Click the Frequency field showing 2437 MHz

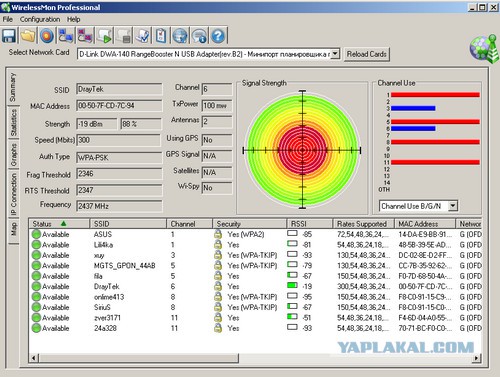120,206
